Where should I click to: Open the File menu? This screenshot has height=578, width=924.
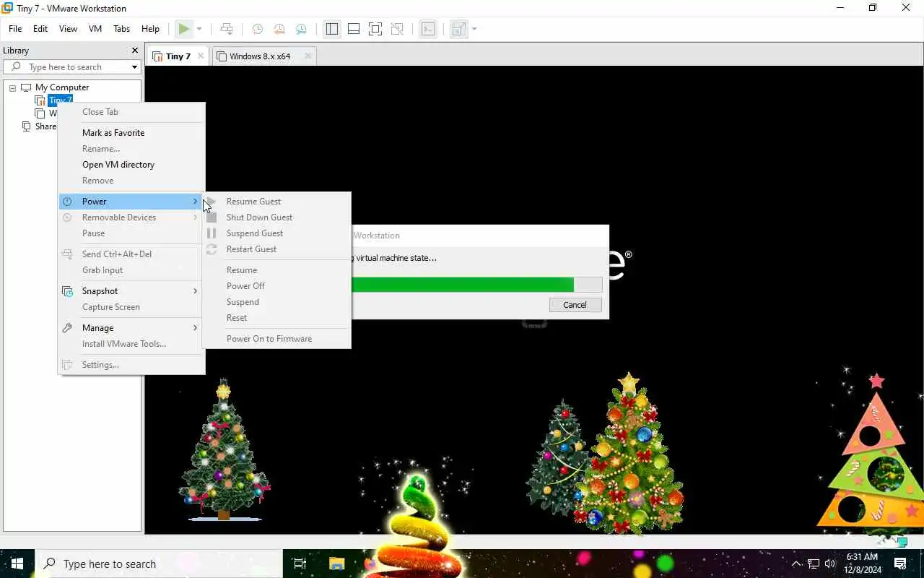tap(15, 29)
